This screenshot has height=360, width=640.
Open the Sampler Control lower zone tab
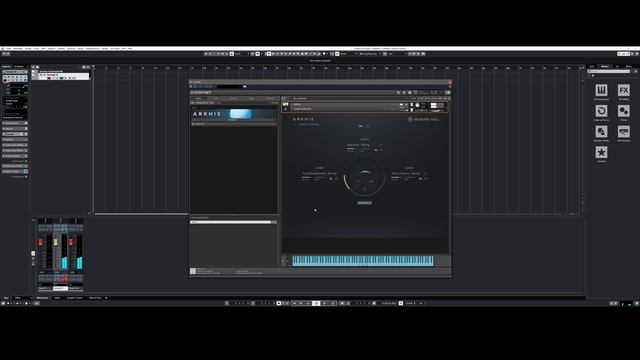[74, 298]
